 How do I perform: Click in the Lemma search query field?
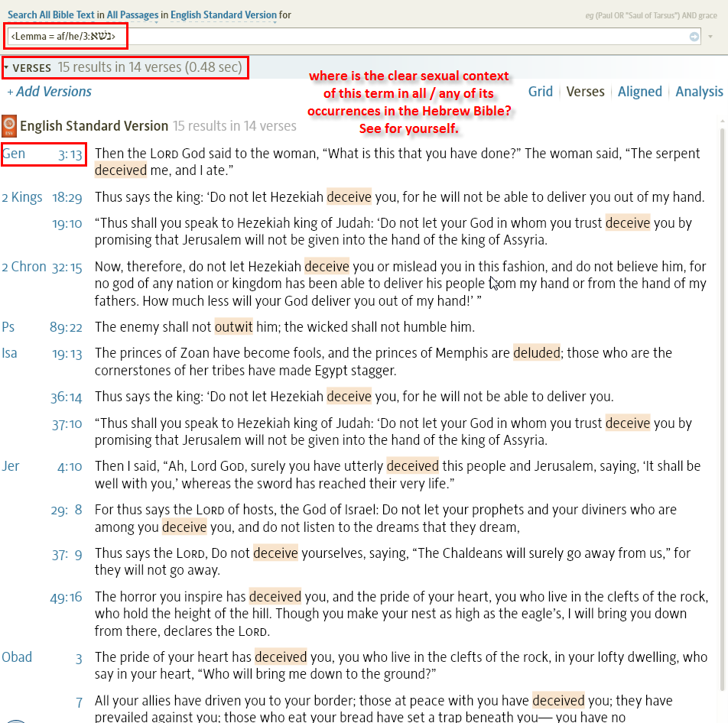point(344,37)
